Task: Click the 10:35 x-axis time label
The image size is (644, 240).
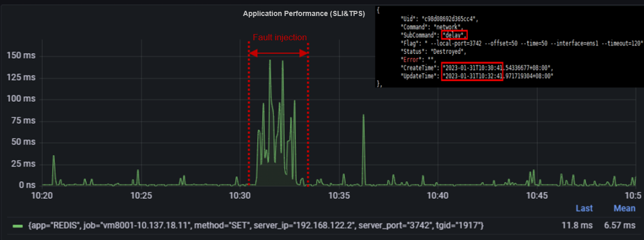Action: (x=339, y=196)
